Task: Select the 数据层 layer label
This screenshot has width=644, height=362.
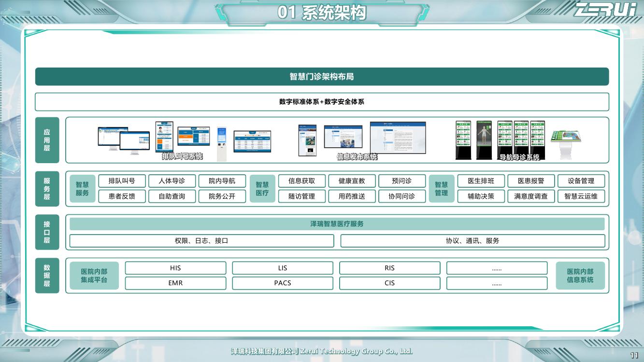Action: pos(47,276)
